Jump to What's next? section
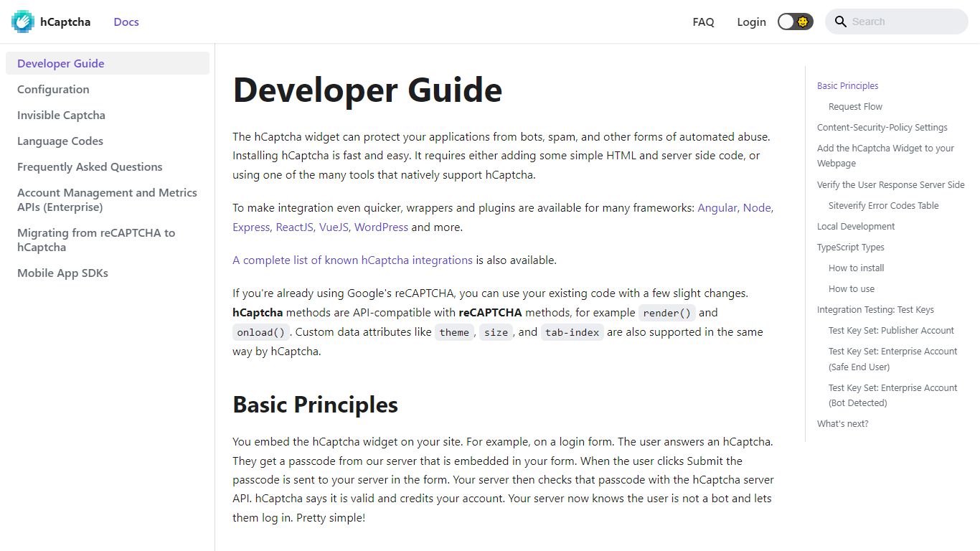The image size is (980, 551). pyautogui.click(x=843, y=423)
